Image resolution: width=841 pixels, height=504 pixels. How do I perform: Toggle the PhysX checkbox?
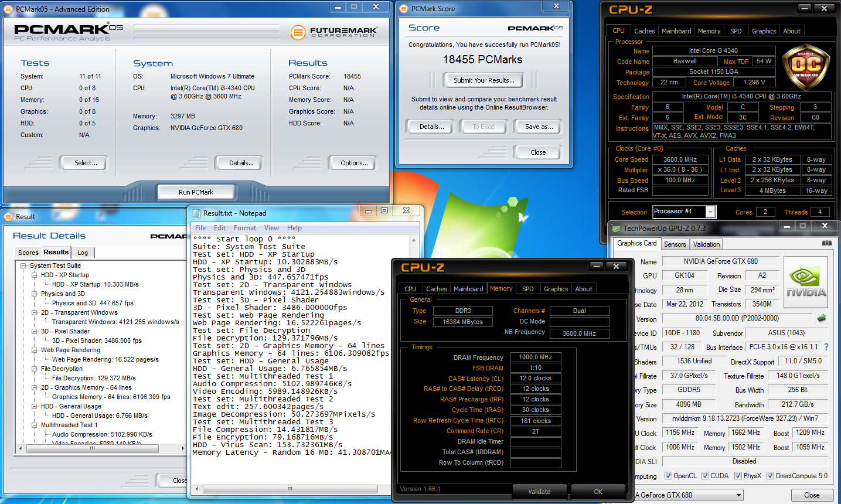pos(738,475)
